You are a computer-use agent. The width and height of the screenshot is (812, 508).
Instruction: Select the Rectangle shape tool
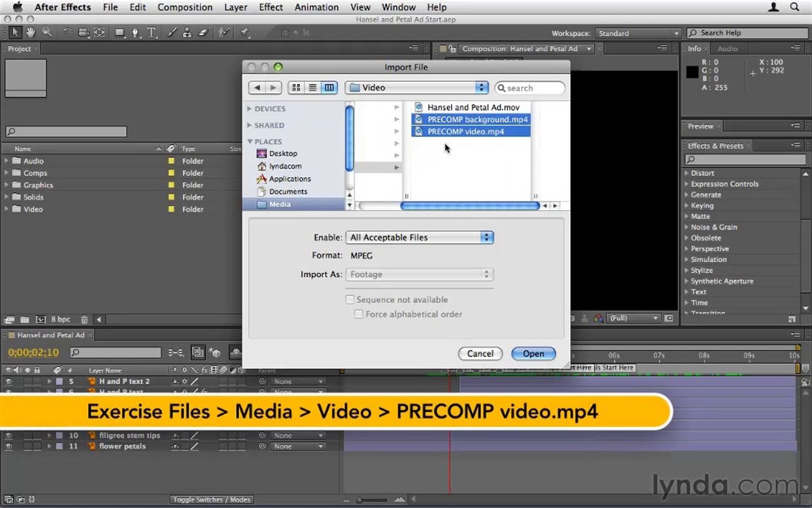point(120,32)
